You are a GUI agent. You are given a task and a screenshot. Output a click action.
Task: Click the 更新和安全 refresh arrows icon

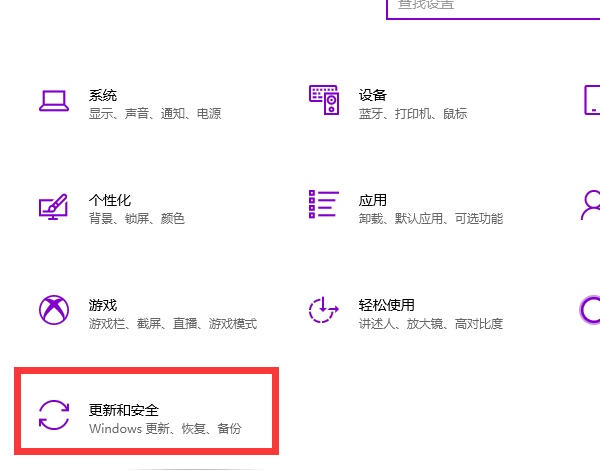[54, 415]
